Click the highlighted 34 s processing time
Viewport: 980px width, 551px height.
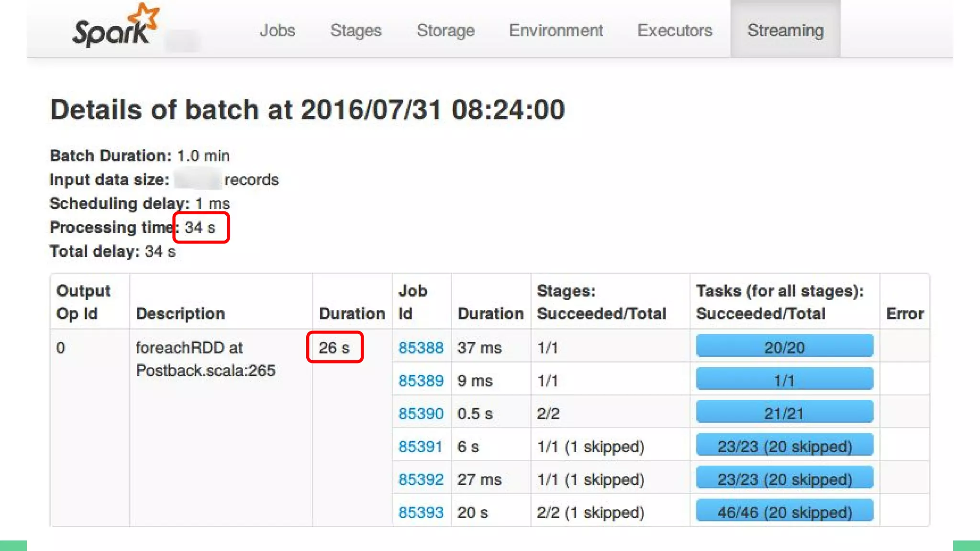coord(200,228)
